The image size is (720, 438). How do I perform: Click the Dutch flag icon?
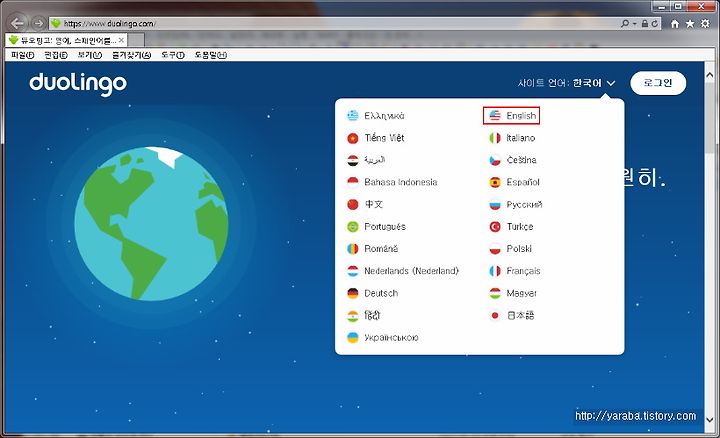coord(353,271)
